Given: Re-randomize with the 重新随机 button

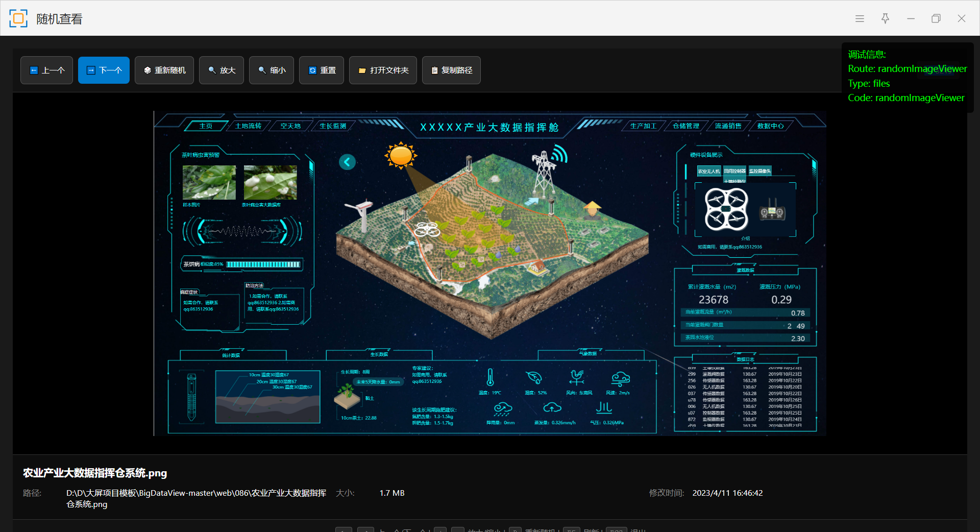Looking at the screenshot, I should pos(164,70).
